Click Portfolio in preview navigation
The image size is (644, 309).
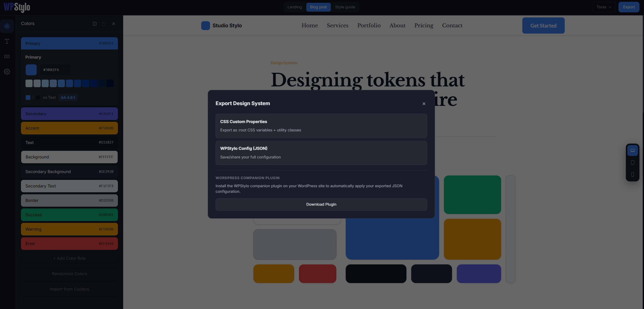click(x=369, y=26)
